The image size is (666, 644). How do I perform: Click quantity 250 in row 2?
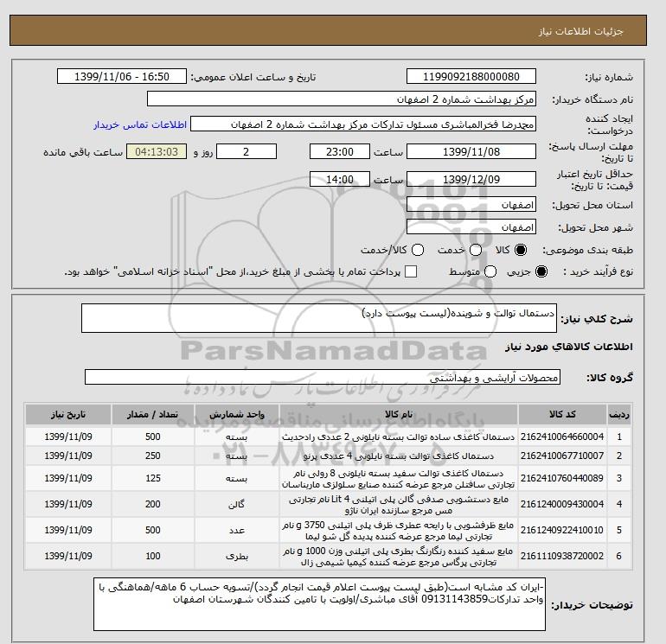pyautogui.click(x=153, y=456)
